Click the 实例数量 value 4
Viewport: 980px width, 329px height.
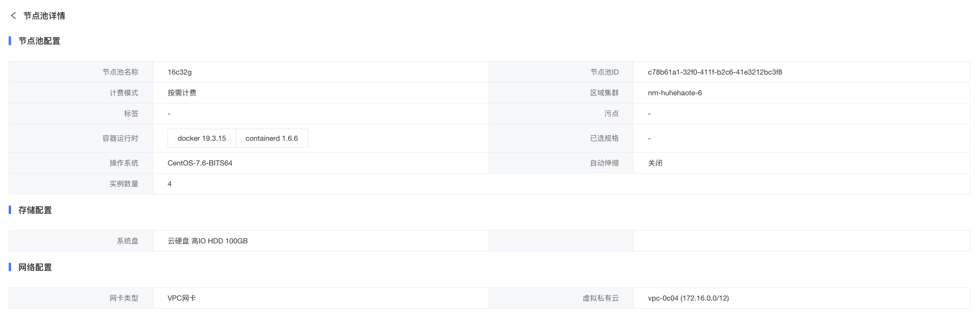[169, 184]
